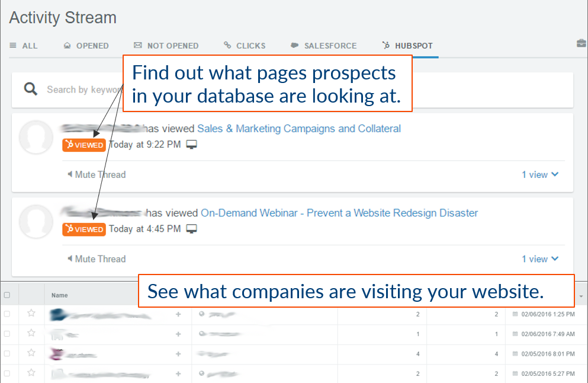Click calendar icon beside 02/05/2016 8:01 PM

click(515, 354)
